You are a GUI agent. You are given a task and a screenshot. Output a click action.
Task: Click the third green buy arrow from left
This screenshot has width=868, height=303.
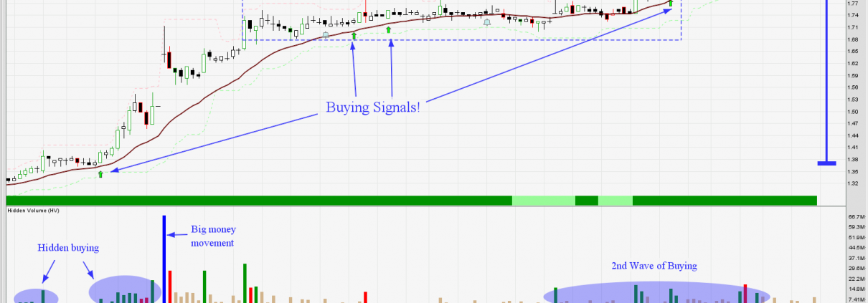click(389, 29)
